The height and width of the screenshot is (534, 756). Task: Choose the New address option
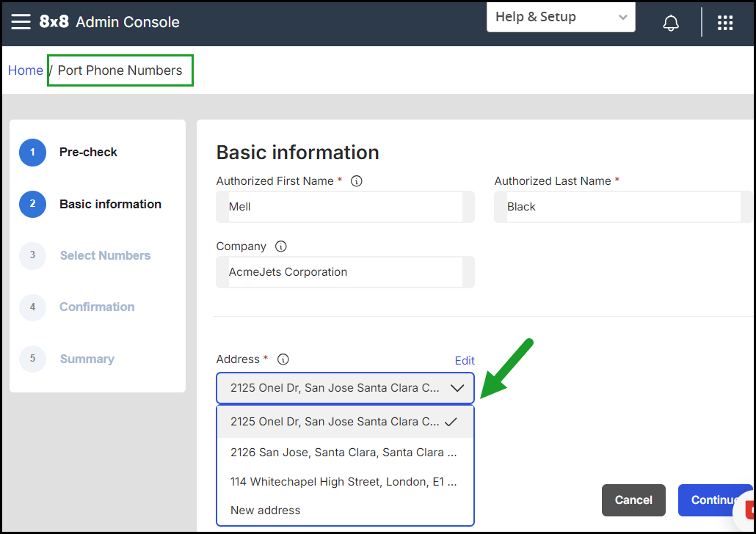click(x=345, y=510)
